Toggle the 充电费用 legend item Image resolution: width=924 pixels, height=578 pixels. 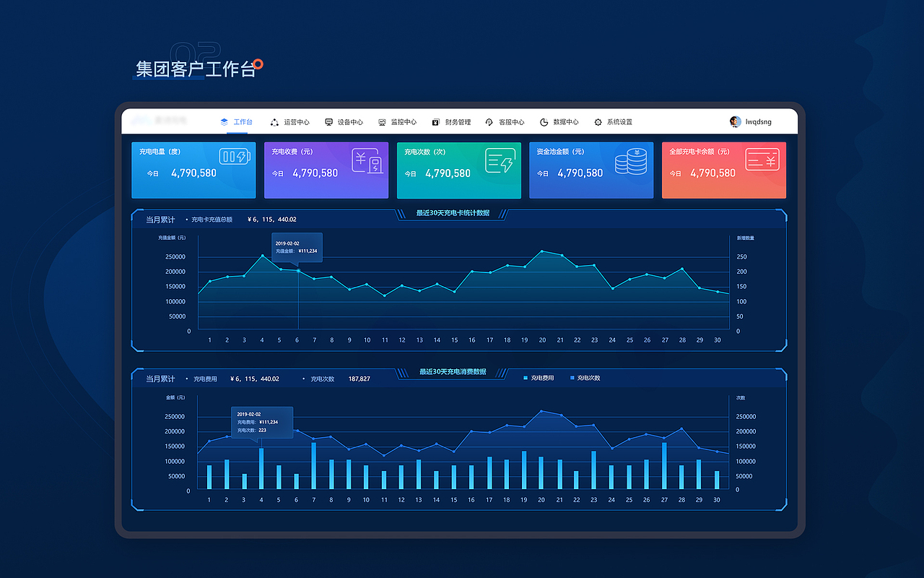(x=539, y=378)
